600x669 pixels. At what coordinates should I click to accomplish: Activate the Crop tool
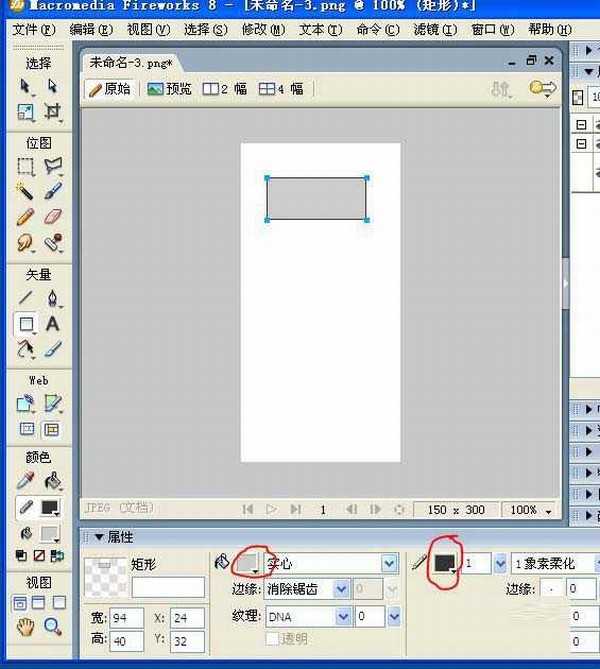click(53, 112)
